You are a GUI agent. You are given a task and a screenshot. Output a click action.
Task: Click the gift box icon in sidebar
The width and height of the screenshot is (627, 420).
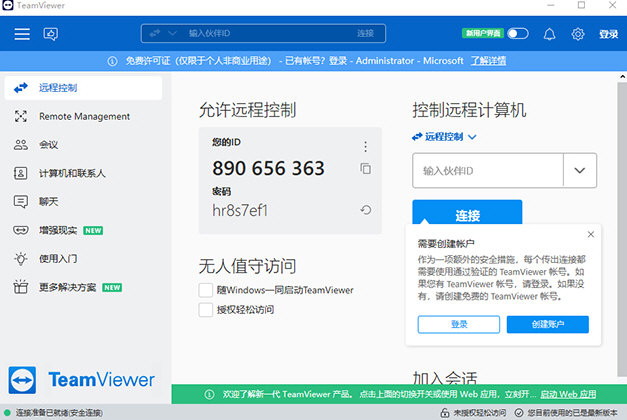tap(21, 287)
